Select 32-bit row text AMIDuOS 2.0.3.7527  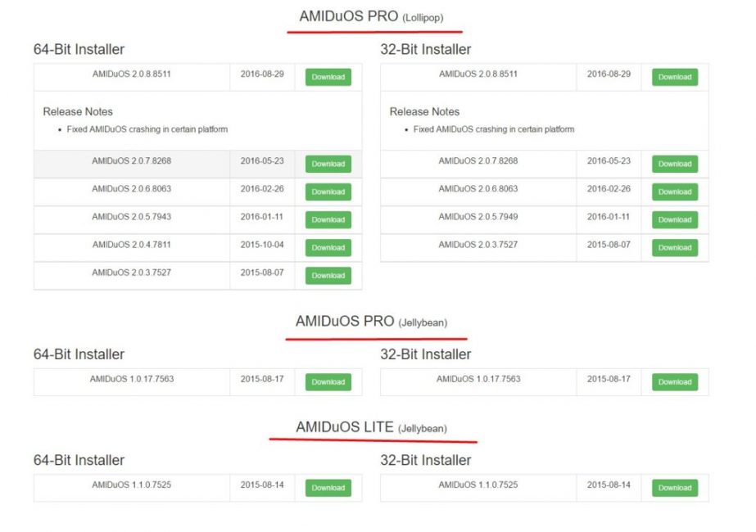[x=478, y=245]
